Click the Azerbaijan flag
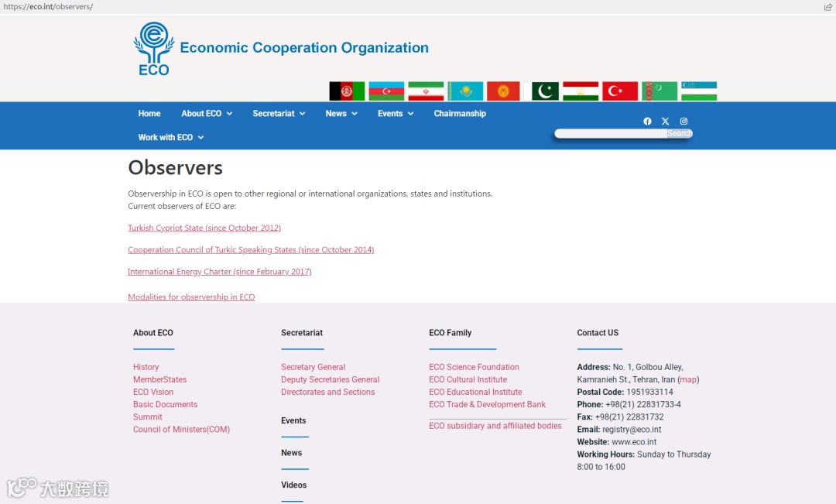The width and height of the screenshot is (836, 504). tap(386, 91)
